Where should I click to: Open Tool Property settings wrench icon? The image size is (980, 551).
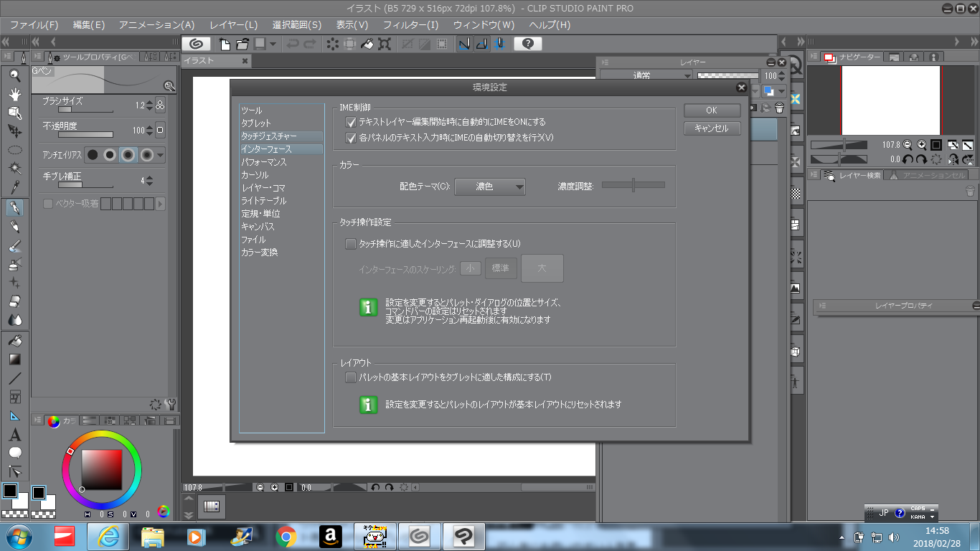click(171, 405)
